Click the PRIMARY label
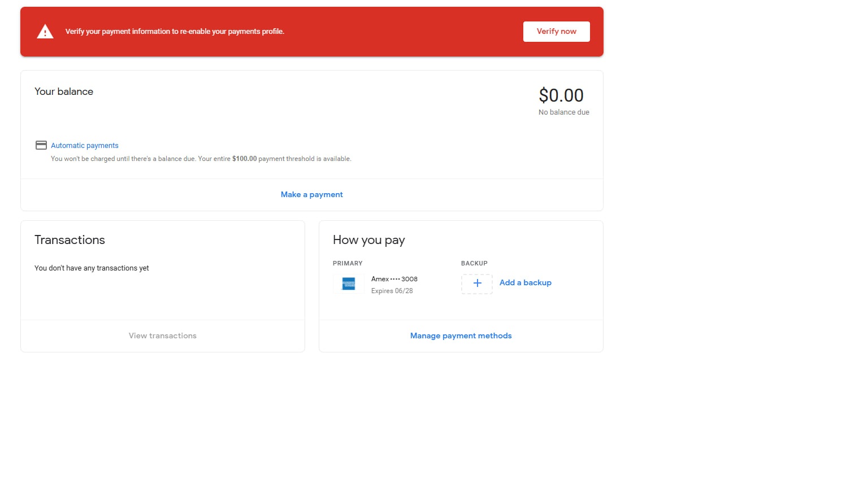The width and height of the screenshot is (868, 488). [x=348, y=264]
